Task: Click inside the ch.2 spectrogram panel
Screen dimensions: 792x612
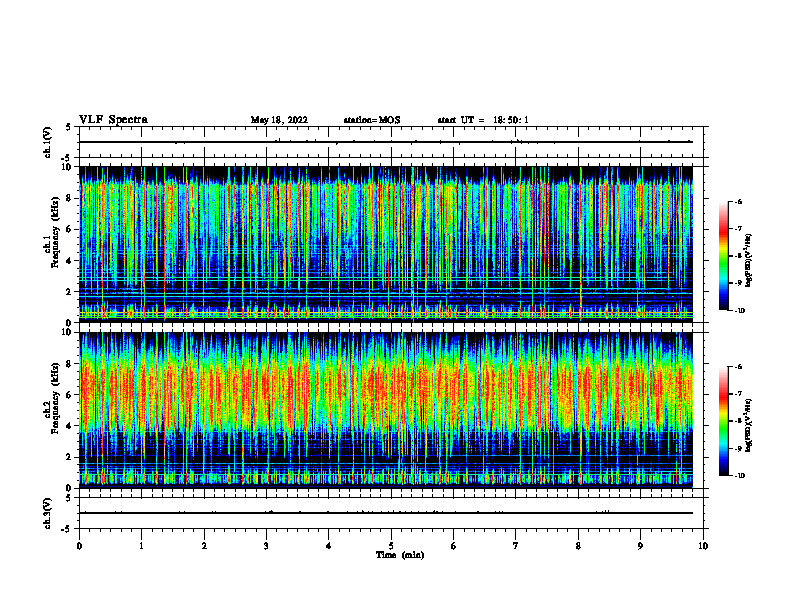Action: click(393, 410)
